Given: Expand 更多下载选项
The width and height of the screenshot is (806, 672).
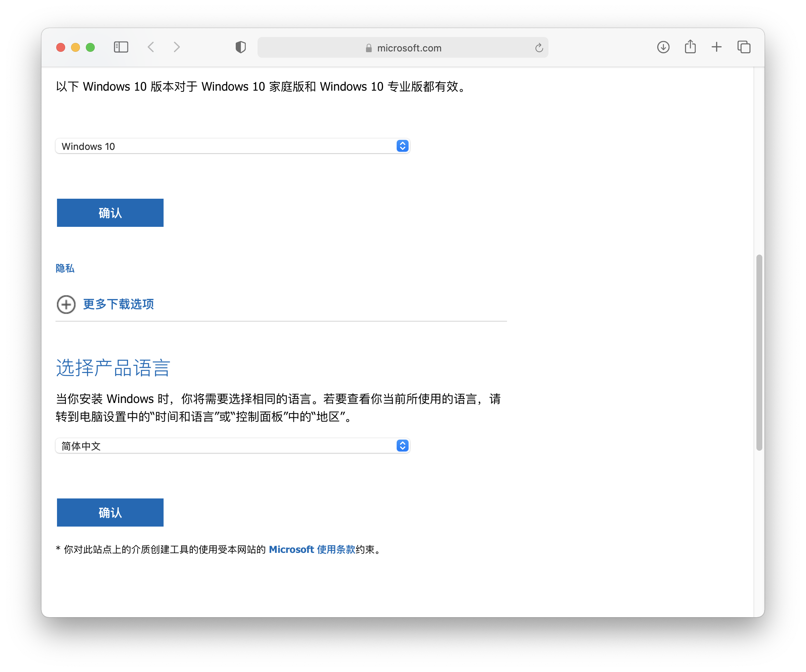Looking at the screenshot, I should (x=118, y=304).
